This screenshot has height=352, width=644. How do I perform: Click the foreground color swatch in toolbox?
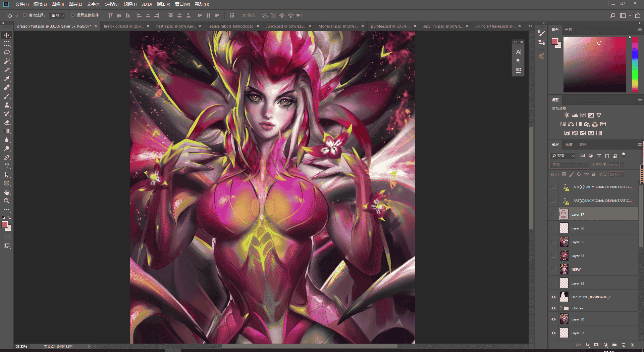pyautogui.click(x=5, y=224)
